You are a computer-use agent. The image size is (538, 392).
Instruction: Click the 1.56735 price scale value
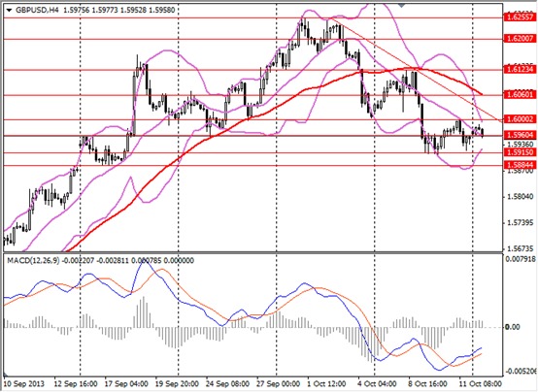[x=521, y=248]
